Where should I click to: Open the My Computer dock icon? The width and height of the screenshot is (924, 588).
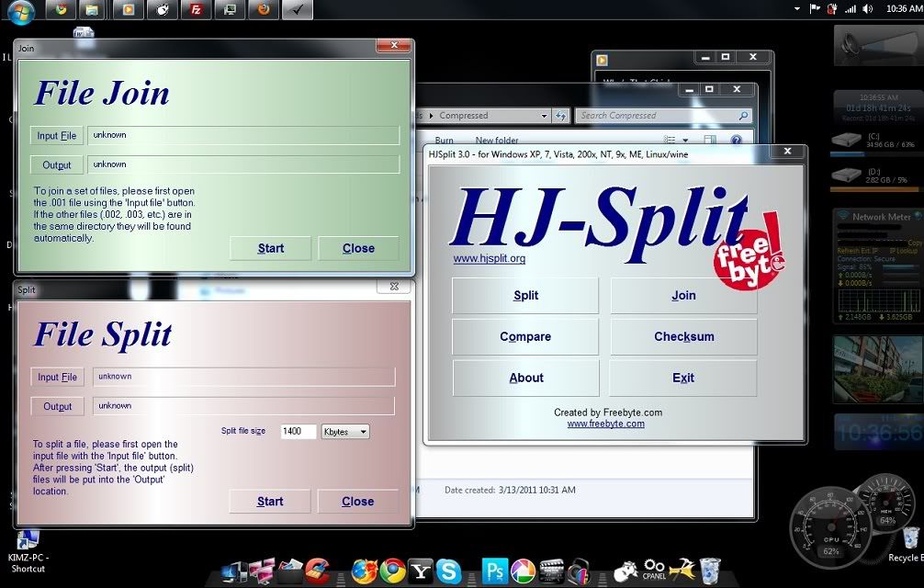click(x=234, y=571)
